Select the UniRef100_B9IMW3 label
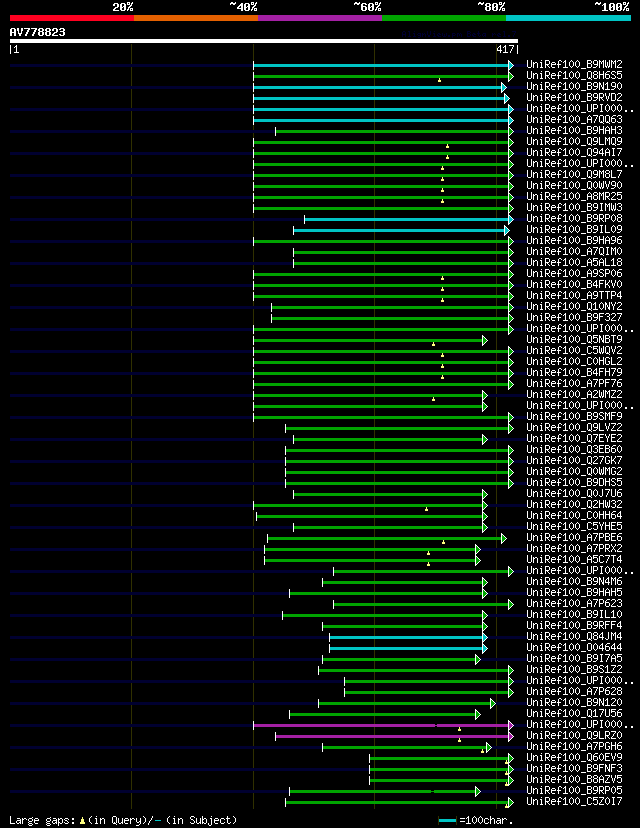 (575, 208)
